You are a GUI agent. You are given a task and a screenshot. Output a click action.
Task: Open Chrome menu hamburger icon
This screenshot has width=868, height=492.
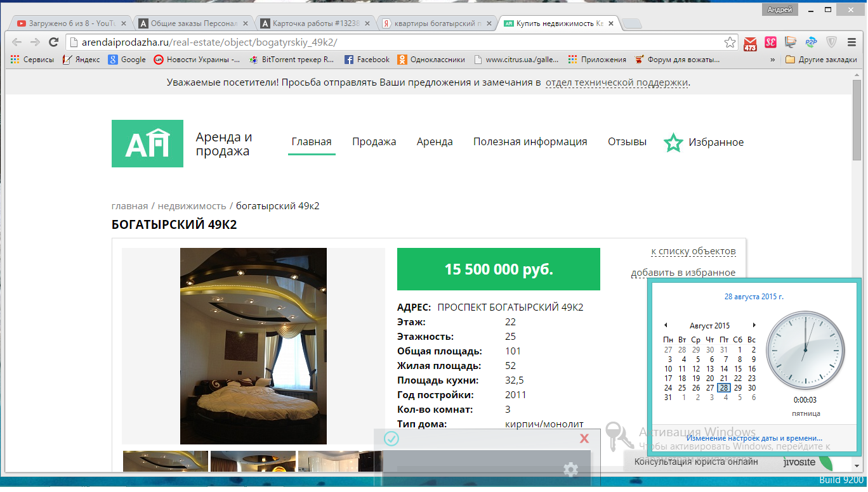coord(851,42)
